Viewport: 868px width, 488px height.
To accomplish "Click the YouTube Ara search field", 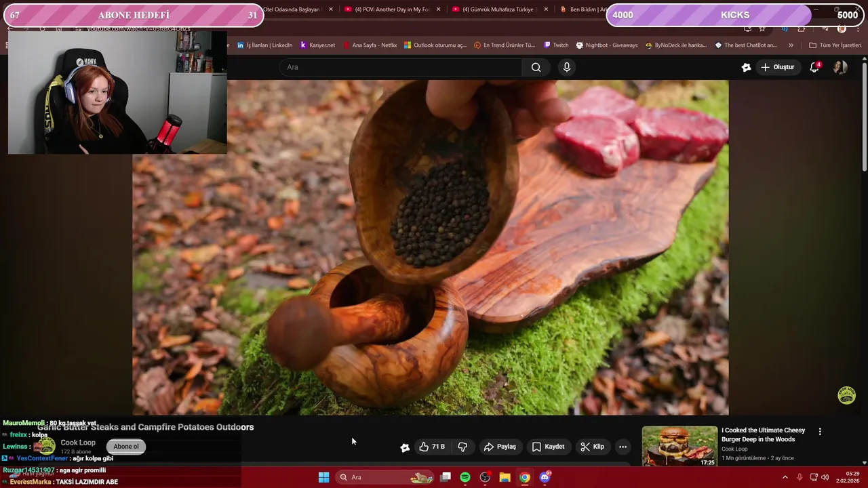I will [x=401, y=67].
